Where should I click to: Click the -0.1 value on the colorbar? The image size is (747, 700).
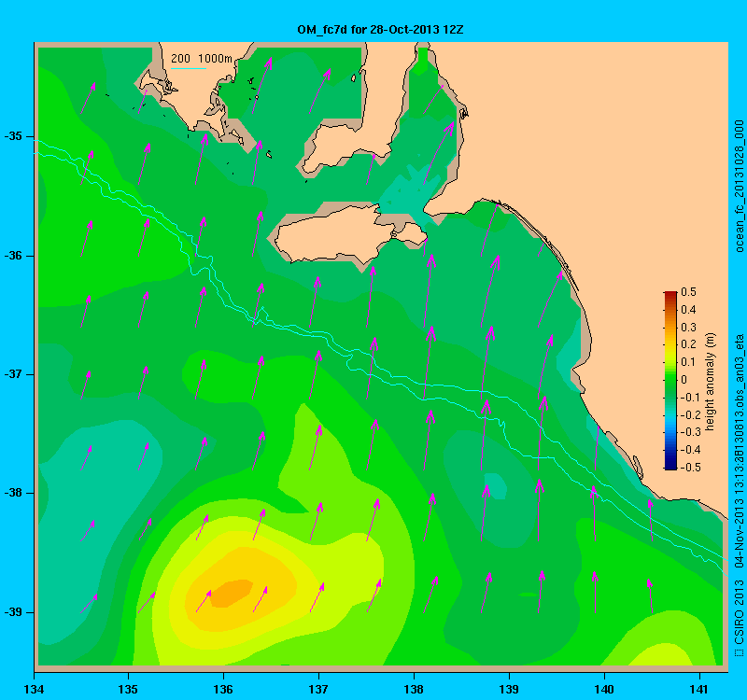coord(690,398)
